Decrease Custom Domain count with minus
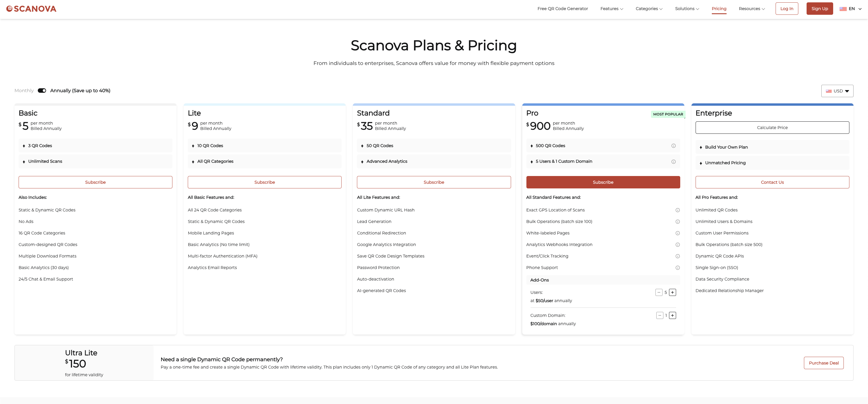The height and width of the screenshot is (404, 868). click(660, 315)
